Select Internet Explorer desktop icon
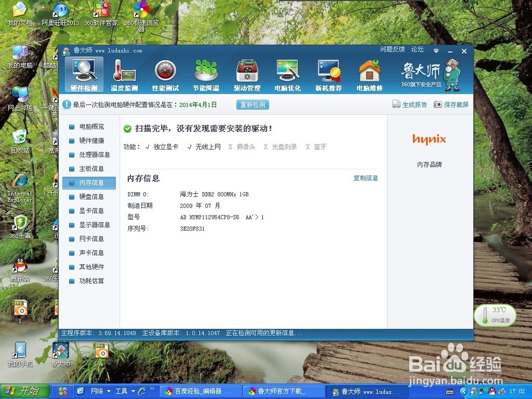 click(20, 188)
